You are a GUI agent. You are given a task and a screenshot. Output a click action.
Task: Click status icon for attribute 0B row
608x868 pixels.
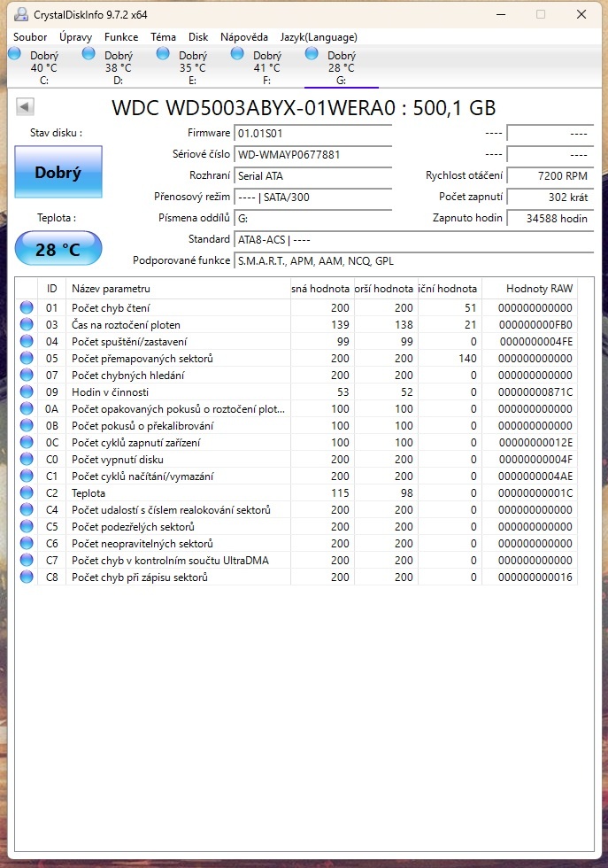point(27,425)
